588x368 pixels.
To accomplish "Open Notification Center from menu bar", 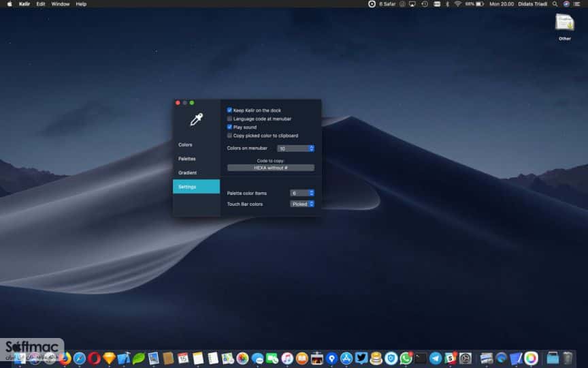I will coord(578,4).
